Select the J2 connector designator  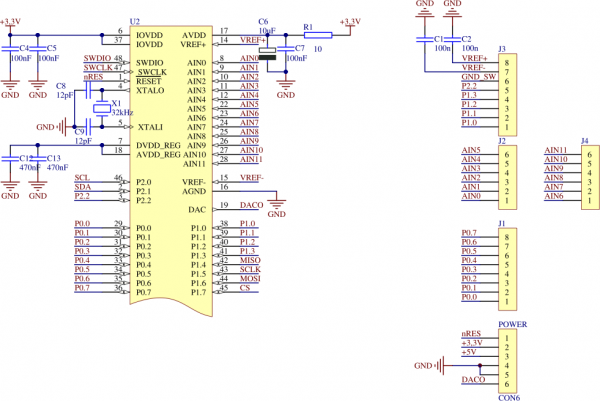(x=501, y=141)
